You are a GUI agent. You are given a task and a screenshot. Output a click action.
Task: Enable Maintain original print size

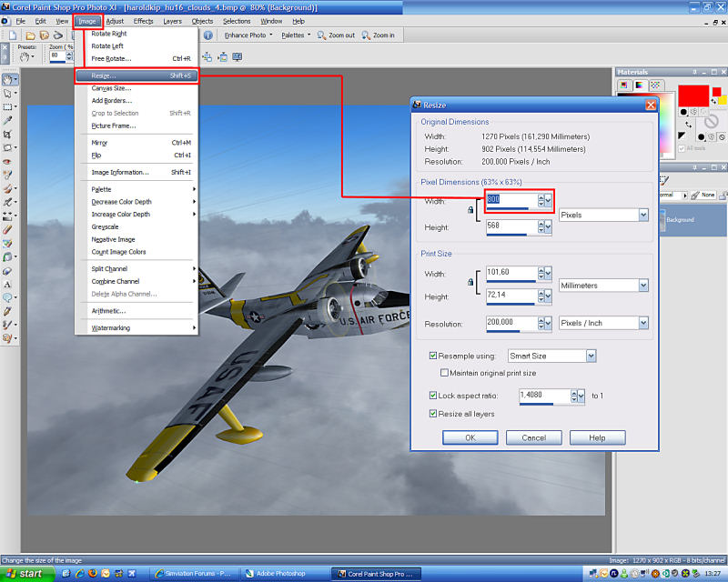[x=444, y=373]
